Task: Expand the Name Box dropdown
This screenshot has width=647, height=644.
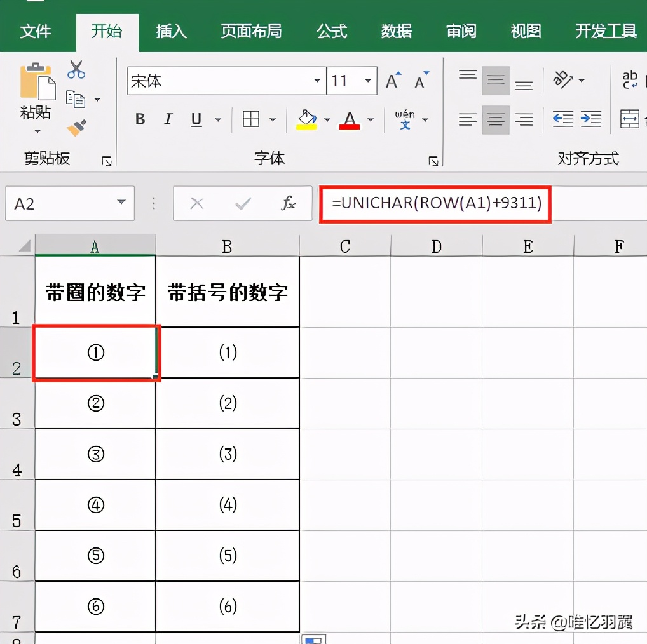Action: [x=121, y=202]
